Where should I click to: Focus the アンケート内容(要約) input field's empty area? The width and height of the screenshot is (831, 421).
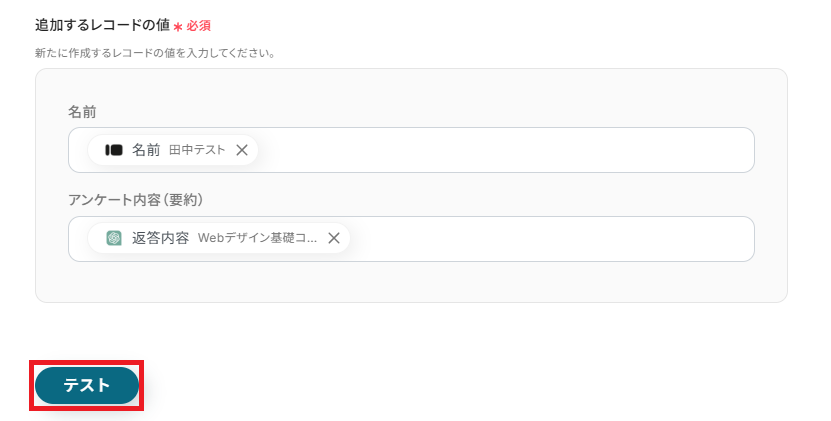click(x=550, y=239)
